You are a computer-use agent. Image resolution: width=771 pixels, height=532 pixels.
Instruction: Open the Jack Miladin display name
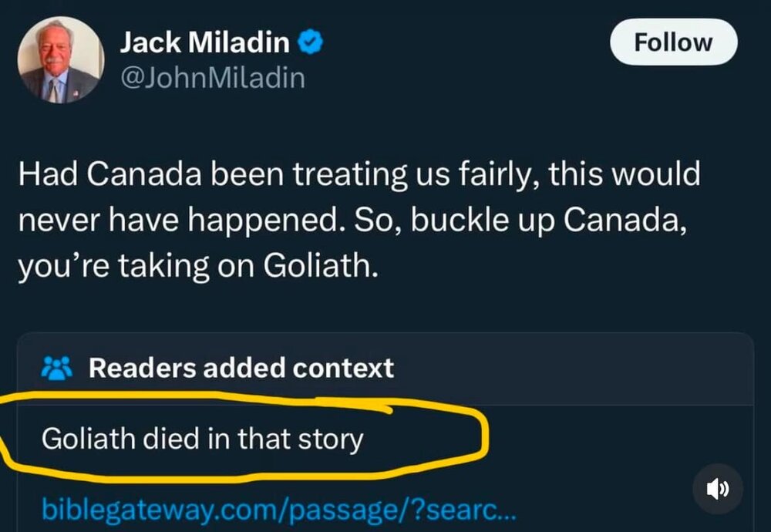204,44
